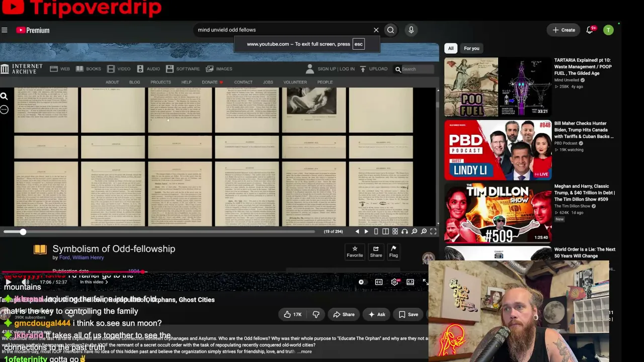Click the Archive Flag button

393,252
